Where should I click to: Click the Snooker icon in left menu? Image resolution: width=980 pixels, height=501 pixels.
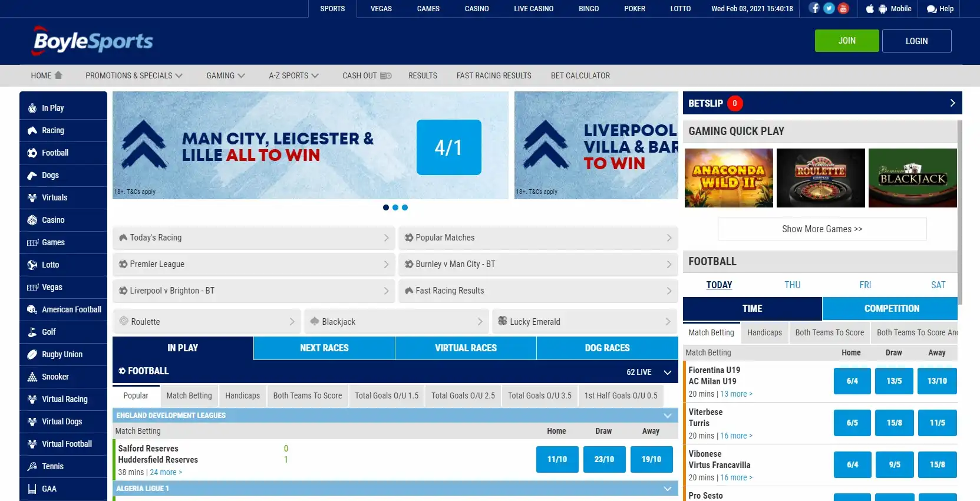(32, 377)
